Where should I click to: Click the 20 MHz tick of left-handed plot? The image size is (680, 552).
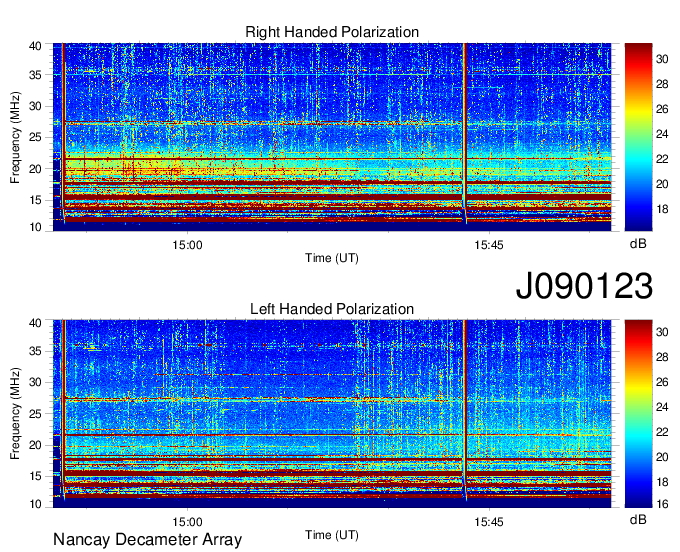35,445
